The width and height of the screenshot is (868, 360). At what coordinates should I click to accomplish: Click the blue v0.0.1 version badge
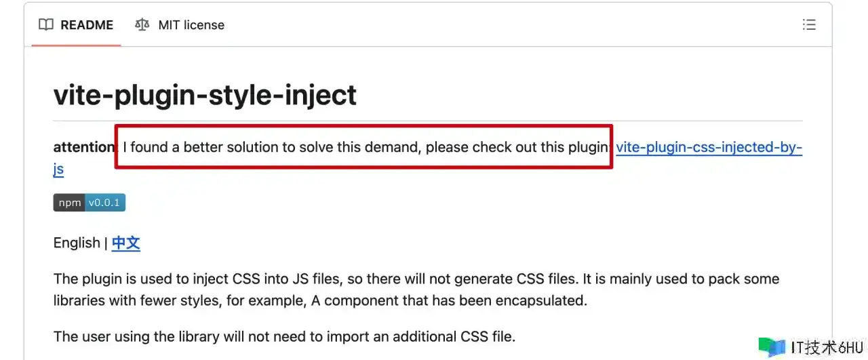click(x=105, y=203)
